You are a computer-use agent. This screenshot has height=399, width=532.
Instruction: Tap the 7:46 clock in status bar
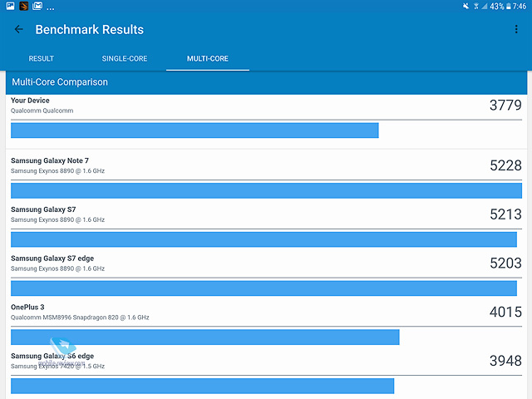[520, 6]
